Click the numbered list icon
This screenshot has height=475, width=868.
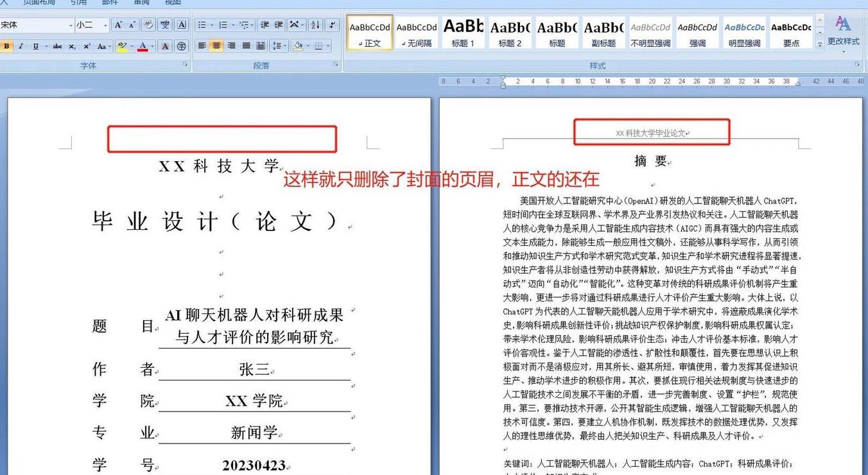pyautogui.click(x=222, y=25)
